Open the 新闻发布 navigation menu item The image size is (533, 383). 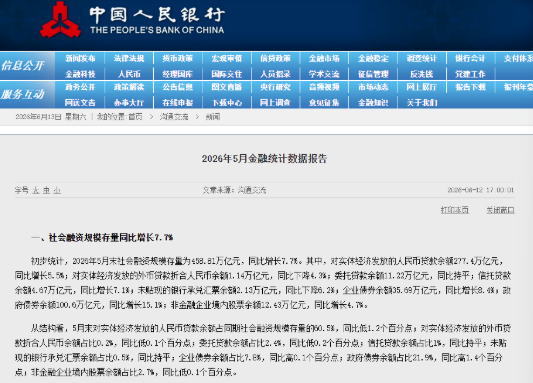pos(81,58)
